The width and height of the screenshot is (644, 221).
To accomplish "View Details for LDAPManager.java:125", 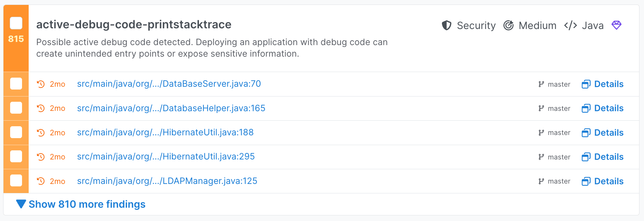I will point(609,181).
